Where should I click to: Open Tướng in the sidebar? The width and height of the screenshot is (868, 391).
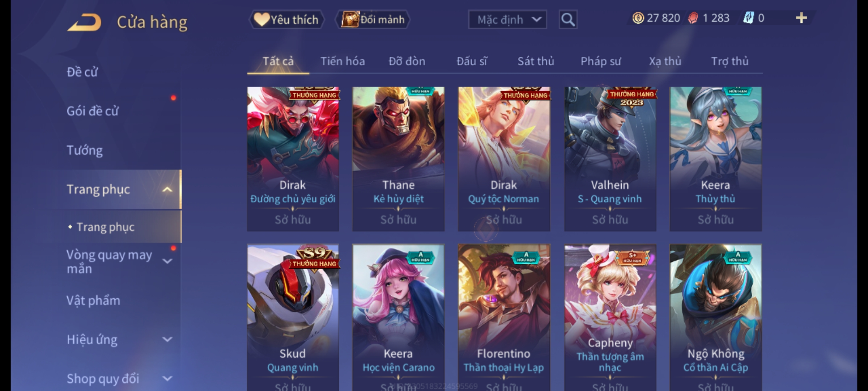[x=85, y=150]
